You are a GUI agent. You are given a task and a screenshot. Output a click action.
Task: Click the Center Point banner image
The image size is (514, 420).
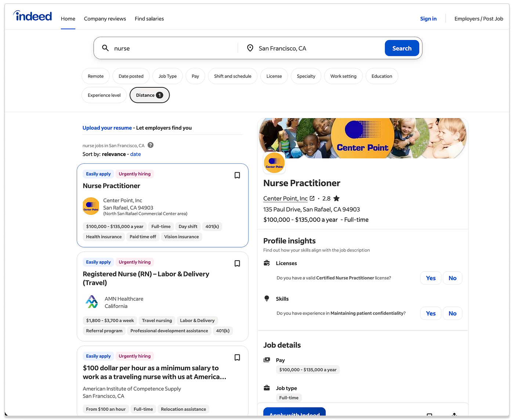tap(363, 138)
